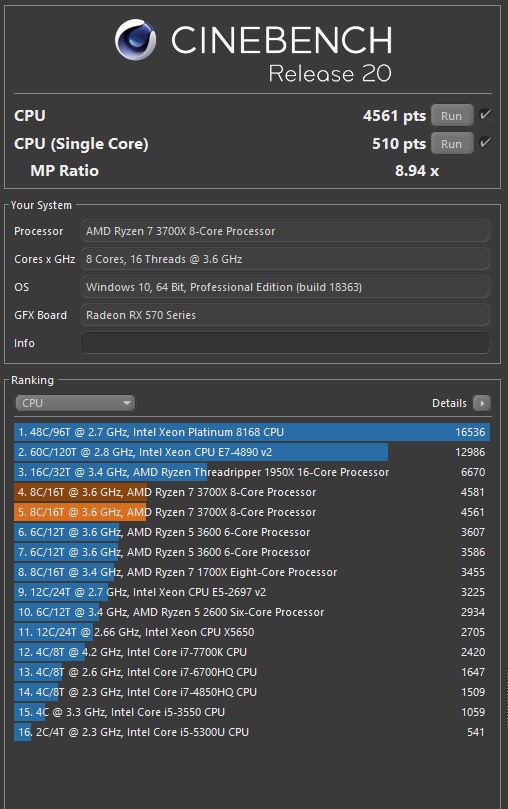The image size is (508, 809).
Task: Run the CPU multi-core benchmark
Action: pyautogui.click(x=452, y=116)
